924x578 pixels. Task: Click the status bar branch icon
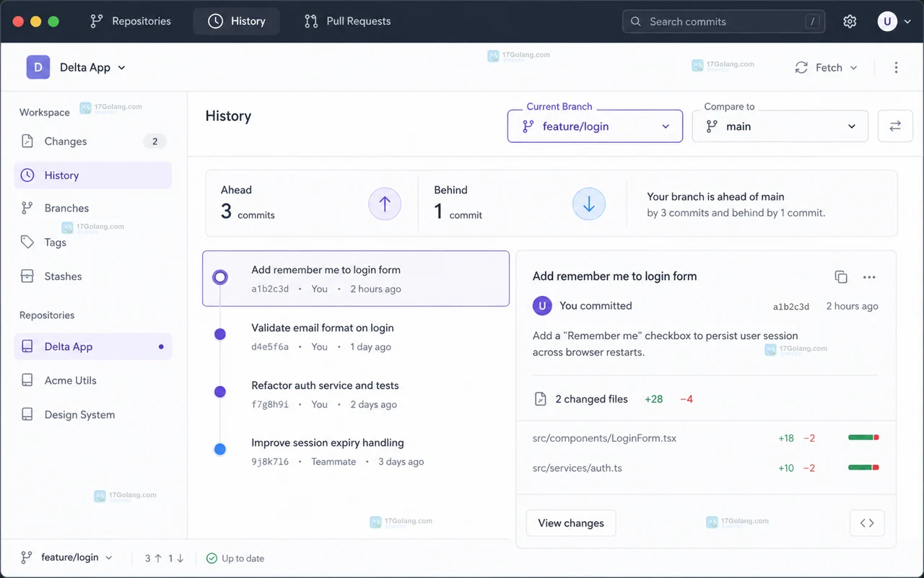[x=27, y=558]
